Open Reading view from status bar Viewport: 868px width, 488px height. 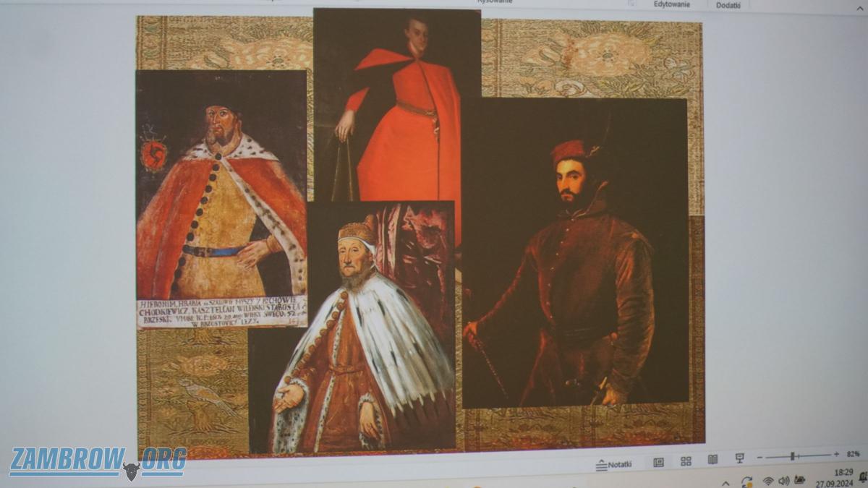tap(712, 459)
